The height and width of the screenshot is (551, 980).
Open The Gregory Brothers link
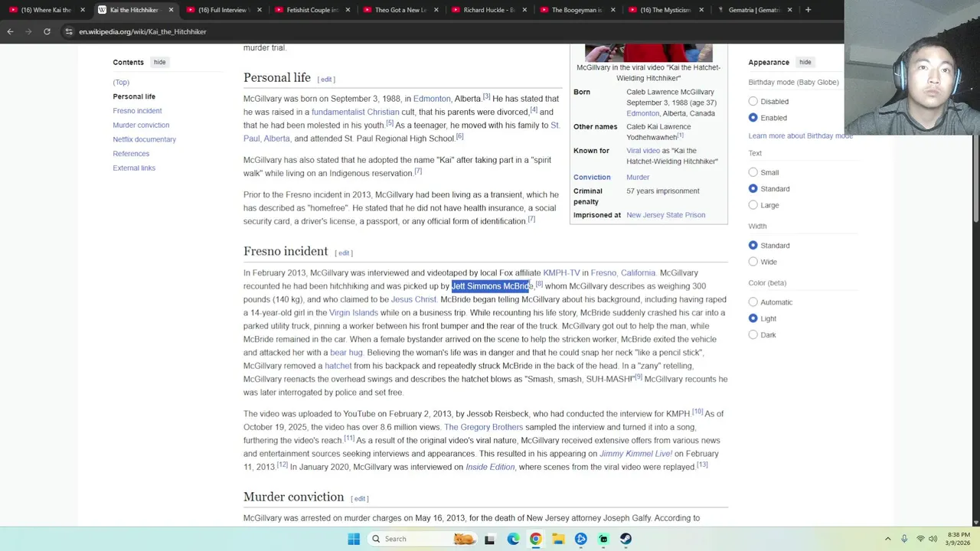(483, 427)
